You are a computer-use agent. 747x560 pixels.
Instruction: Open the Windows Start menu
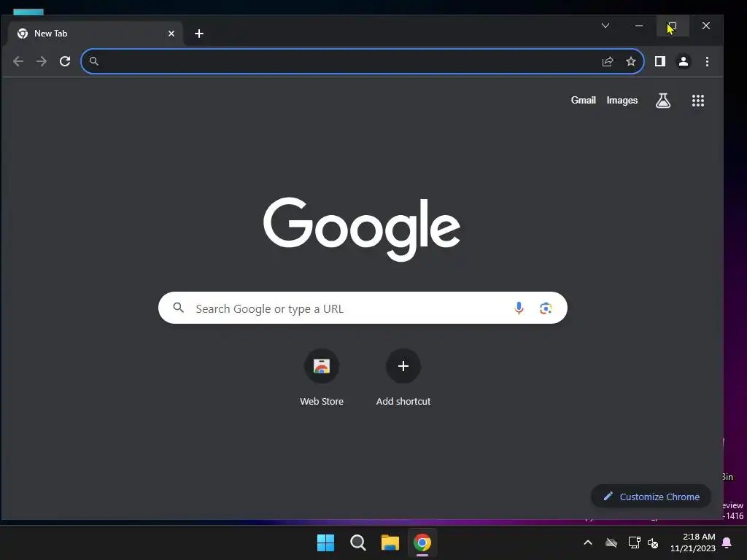tap(325, 542)
